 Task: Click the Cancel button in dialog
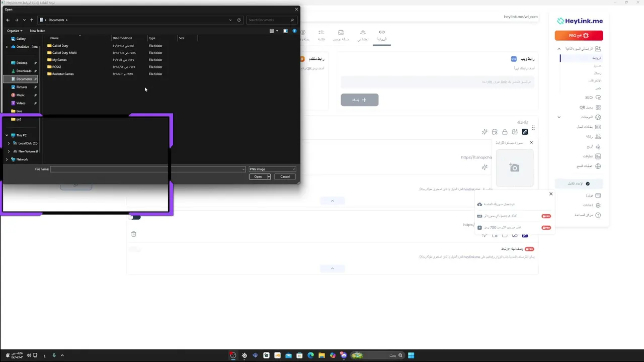(285, 176)
